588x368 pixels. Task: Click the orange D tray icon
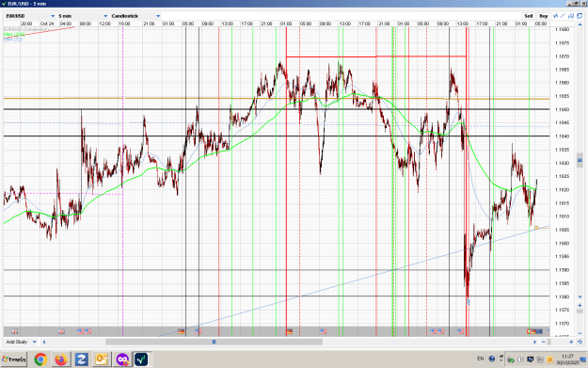click(549, 360)
